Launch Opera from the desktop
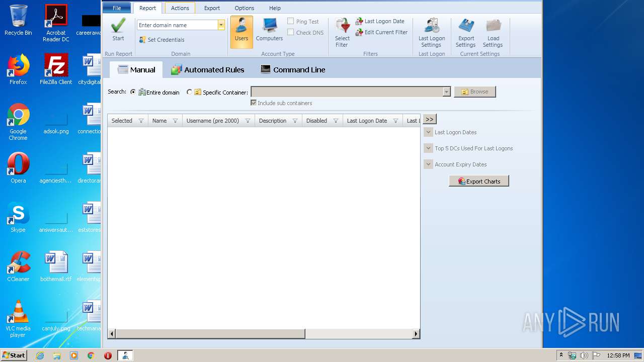 [18, 168]
